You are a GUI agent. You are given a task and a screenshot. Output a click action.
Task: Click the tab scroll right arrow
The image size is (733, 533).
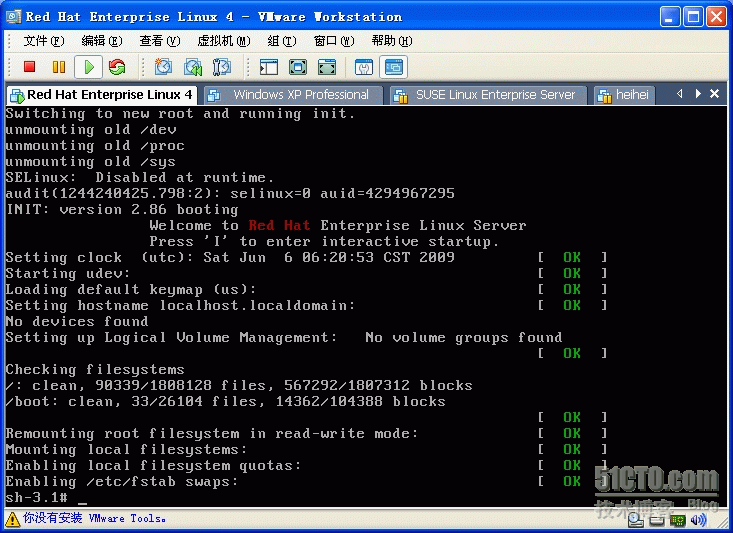coord(698,94)
